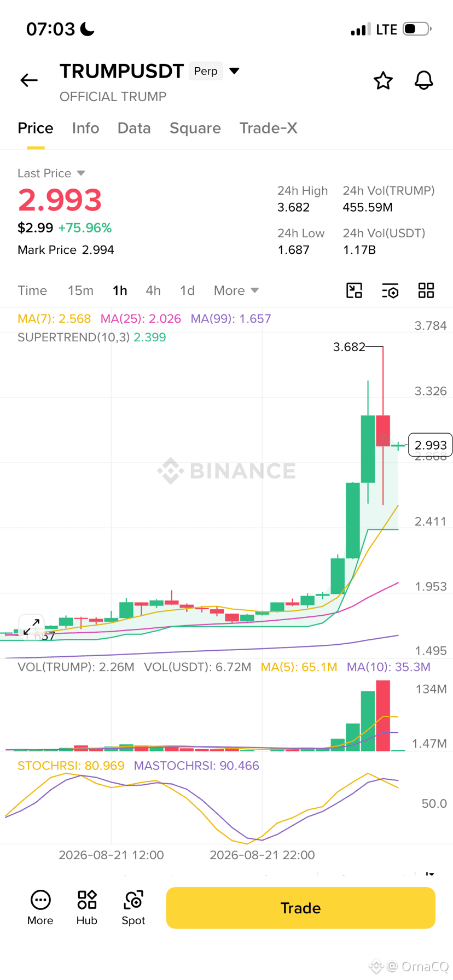Tap the STOCHRSI 80.969 label
Viewport: 453px width, 980px height.
pyautogui.click(x=71, y=766)
